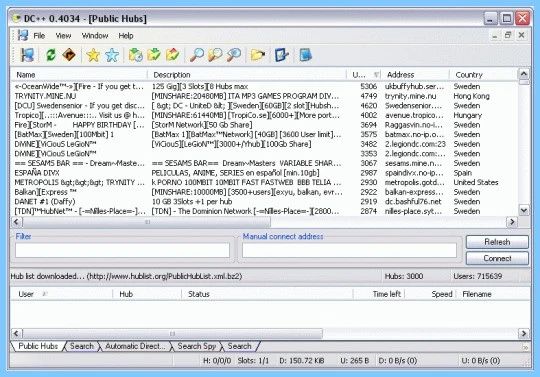This screenshot has width=540, height=377.
Task: Click hub list horizontal scroll right arrow
Action: pos(512,222)
